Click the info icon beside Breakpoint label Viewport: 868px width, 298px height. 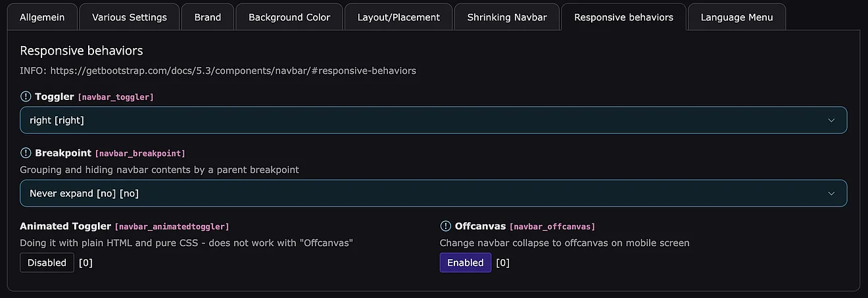point(26,153)
